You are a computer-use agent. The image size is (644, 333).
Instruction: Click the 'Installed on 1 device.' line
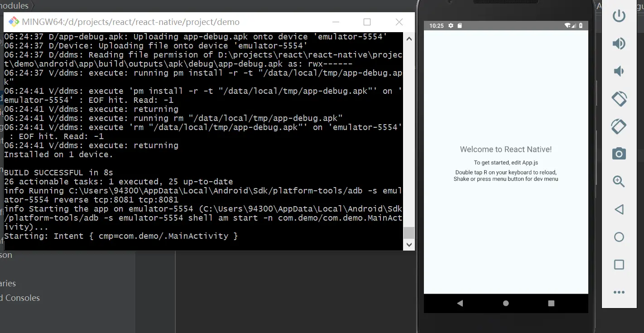[x=58, y=154]
